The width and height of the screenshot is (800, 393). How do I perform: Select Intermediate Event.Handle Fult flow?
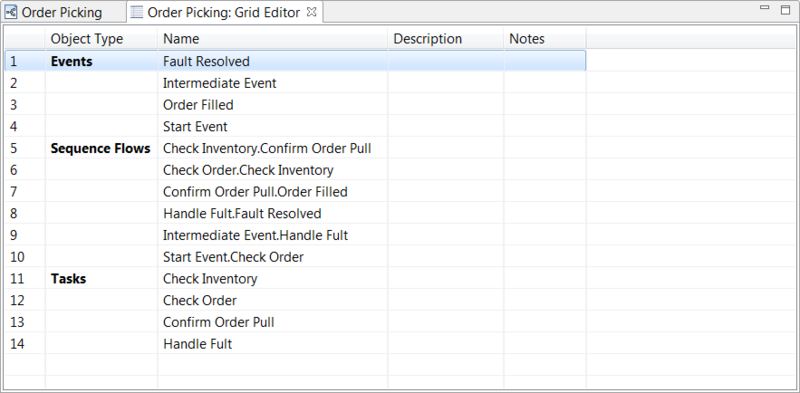pyautogui.click(x=272, y=235)
